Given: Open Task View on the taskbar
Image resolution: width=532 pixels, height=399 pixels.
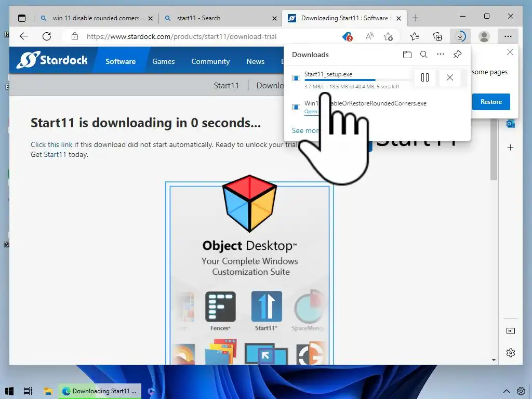Looking at the screenshot, I should click(x=28, y=391).
